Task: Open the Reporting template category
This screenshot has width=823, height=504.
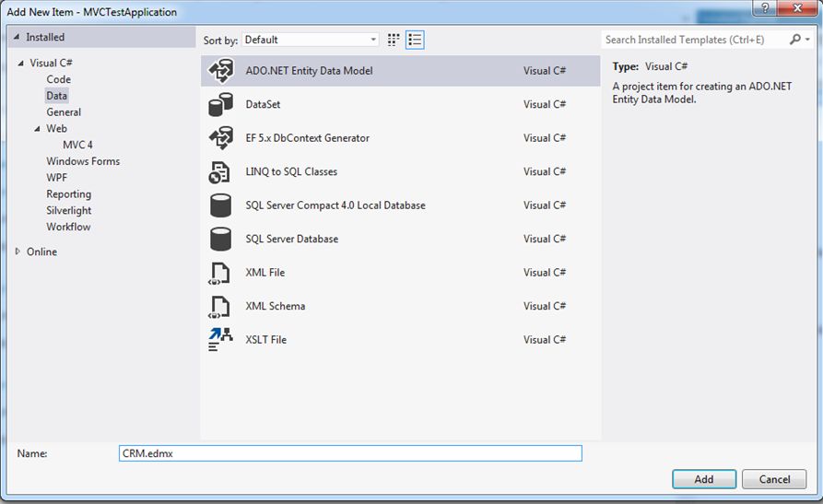Action: [69, 194]
